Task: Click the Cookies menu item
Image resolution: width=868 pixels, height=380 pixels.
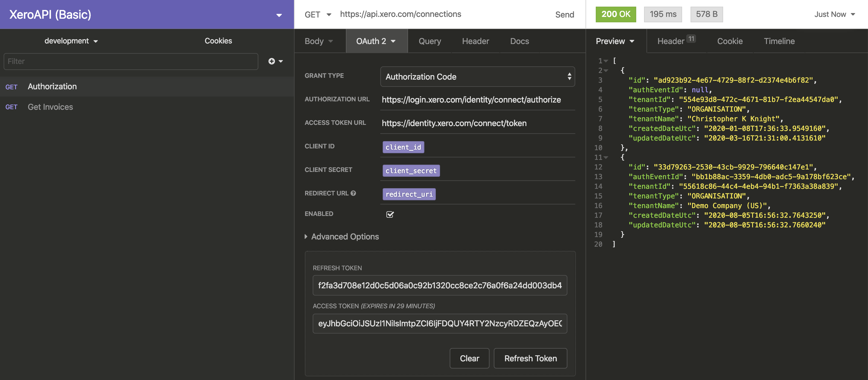Action: [218, 40]
